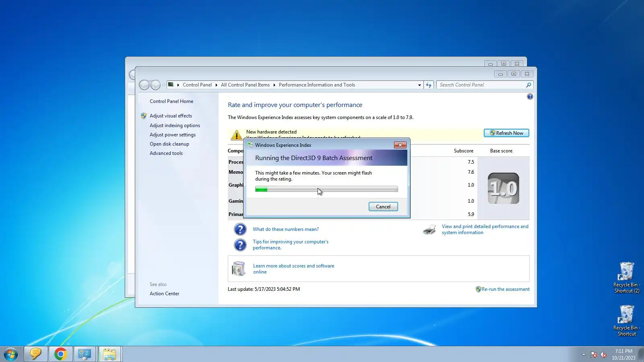Click the question icon beside performance tips
This screenshot has width=644, height=362.
pos(240,245)
